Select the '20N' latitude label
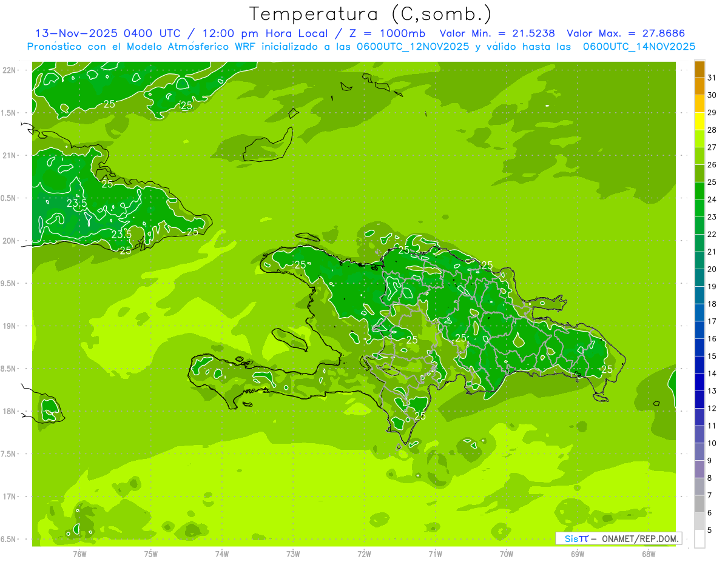The height and width of the screenshot is (562, 728). pyautogui.click(x=8, y=241)
